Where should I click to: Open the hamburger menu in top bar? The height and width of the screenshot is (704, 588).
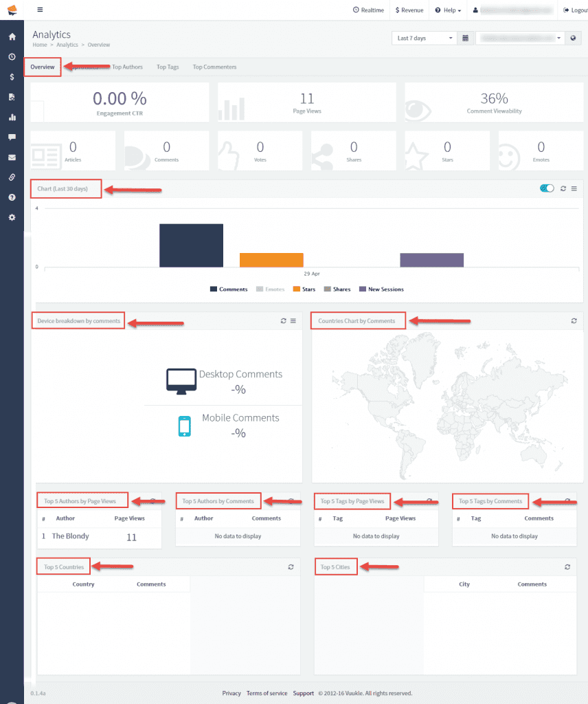pyautogui.click(x=40, y=10)
